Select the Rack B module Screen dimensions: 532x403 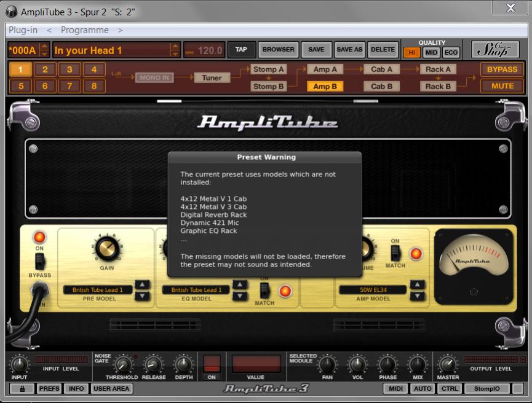[x=439, y=87]
